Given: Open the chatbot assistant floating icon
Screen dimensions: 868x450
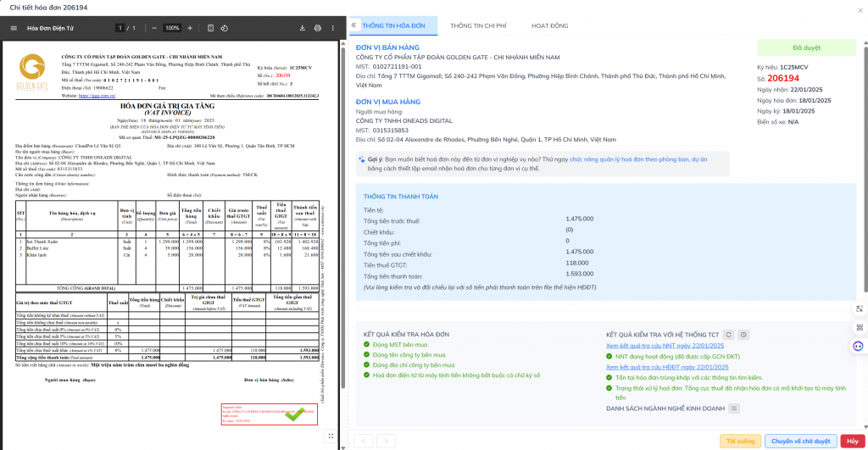Looking at the screenshot, I should (858, 347).
